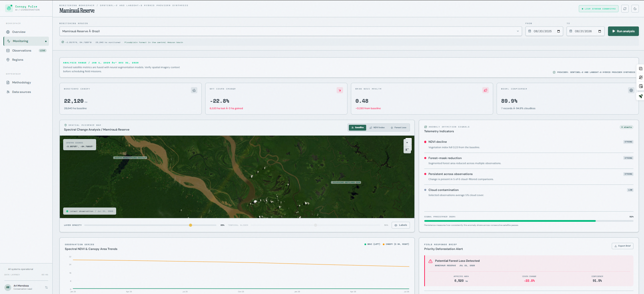Click the Forest-mask reduction indicator row
644x294 pixels.
click(529, 161)
